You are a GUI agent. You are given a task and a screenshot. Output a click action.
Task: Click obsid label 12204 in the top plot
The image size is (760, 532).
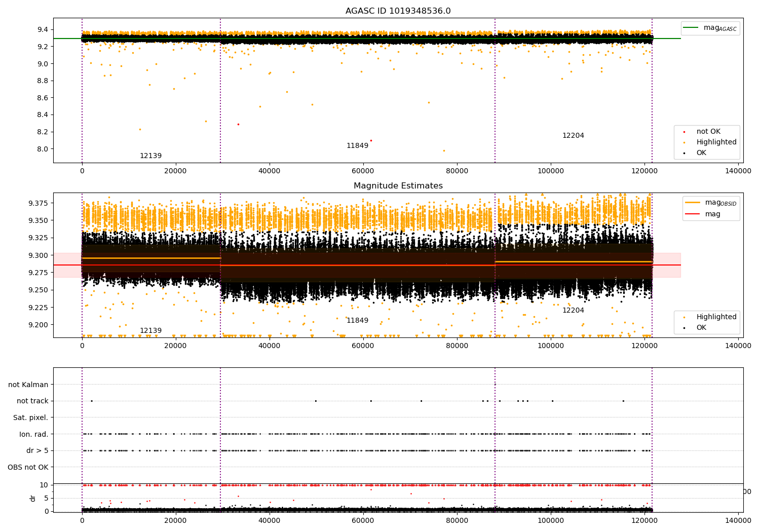click(x=573, y=136)
